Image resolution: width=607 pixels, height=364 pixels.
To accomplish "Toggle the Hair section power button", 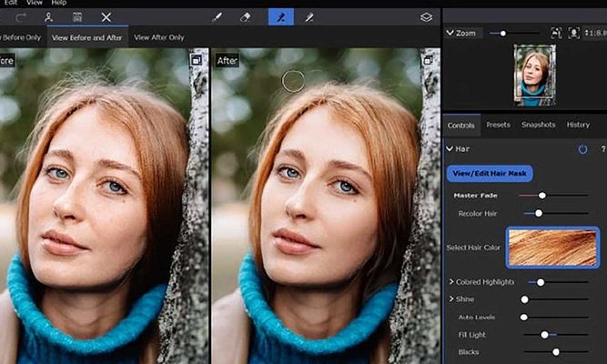I will click(582, 148).
